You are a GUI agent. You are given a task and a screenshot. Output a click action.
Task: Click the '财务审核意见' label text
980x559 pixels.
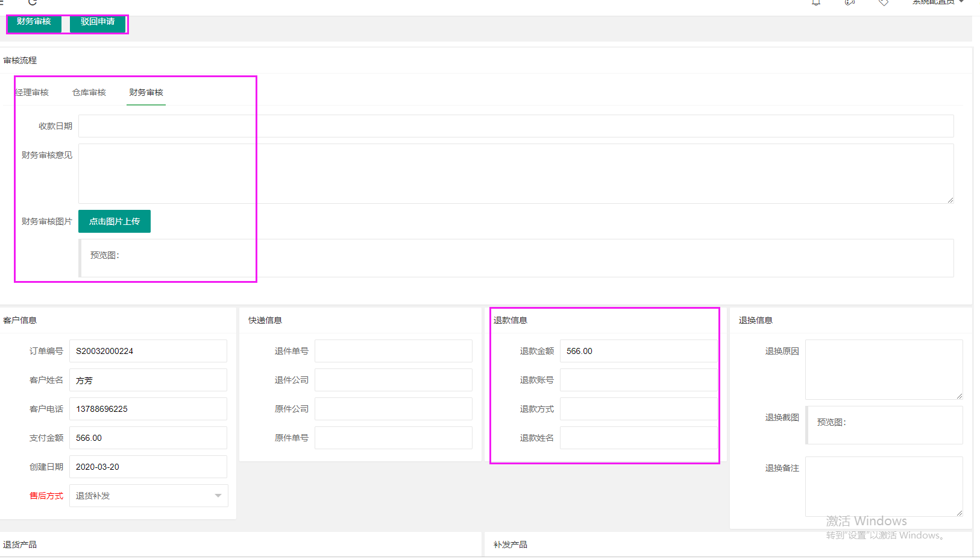pos(47,155)
